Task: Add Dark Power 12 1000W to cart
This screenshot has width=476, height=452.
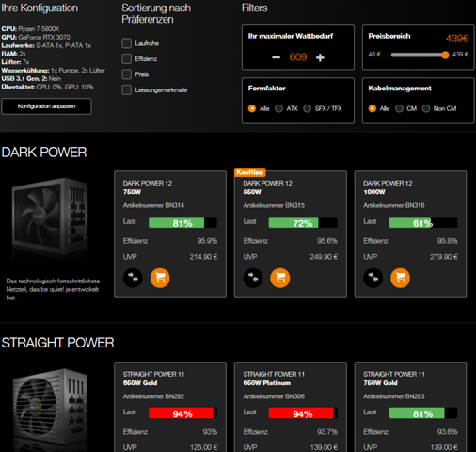Action: (400, 278)
